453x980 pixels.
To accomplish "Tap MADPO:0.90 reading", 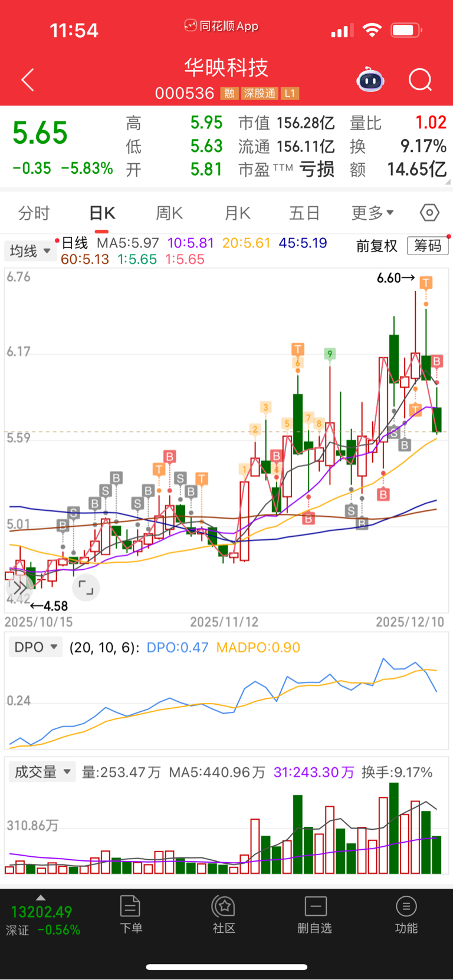I will 258,647.
